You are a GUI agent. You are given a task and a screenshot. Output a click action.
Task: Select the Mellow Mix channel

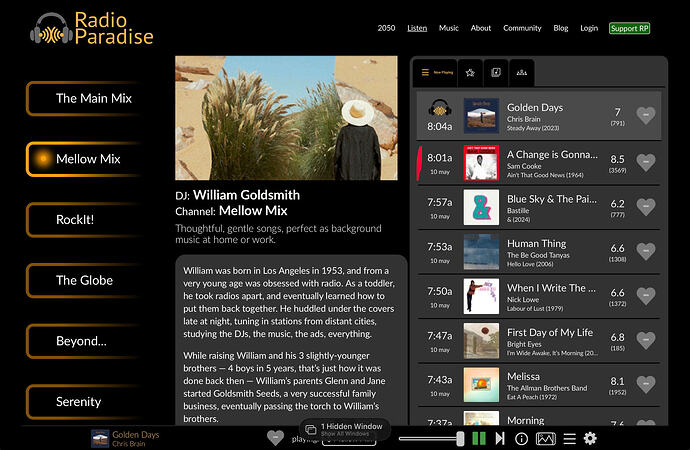[84, 159]
